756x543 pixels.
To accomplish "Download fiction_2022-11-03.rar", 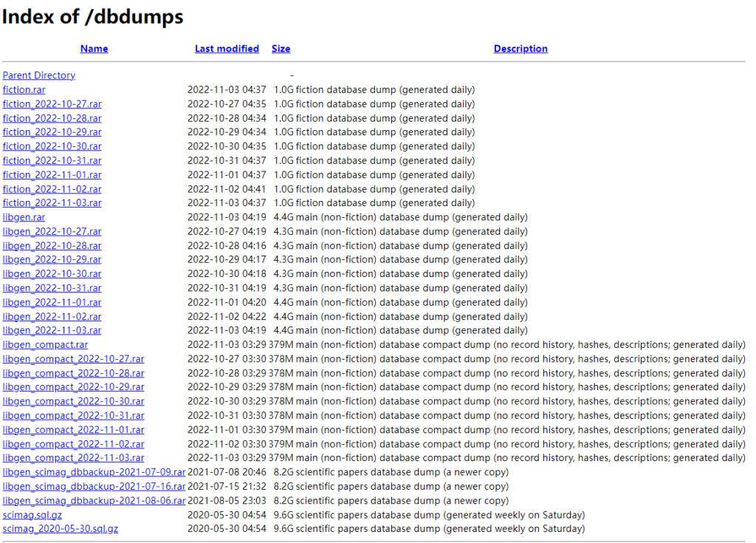I will click(x=52, y=203).
